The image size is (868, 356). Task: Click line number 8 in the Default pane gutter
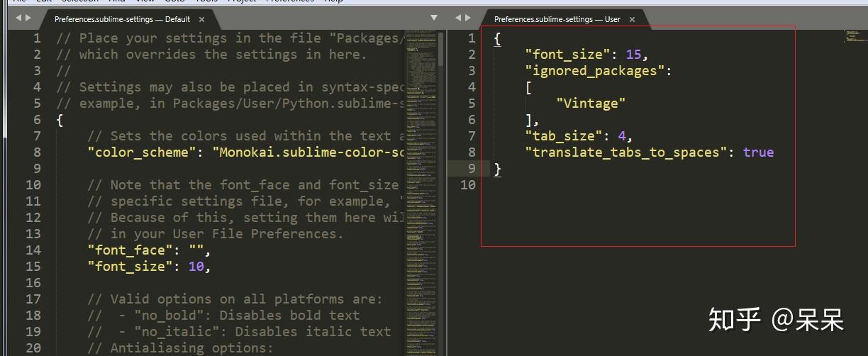[x=38, y=152]
